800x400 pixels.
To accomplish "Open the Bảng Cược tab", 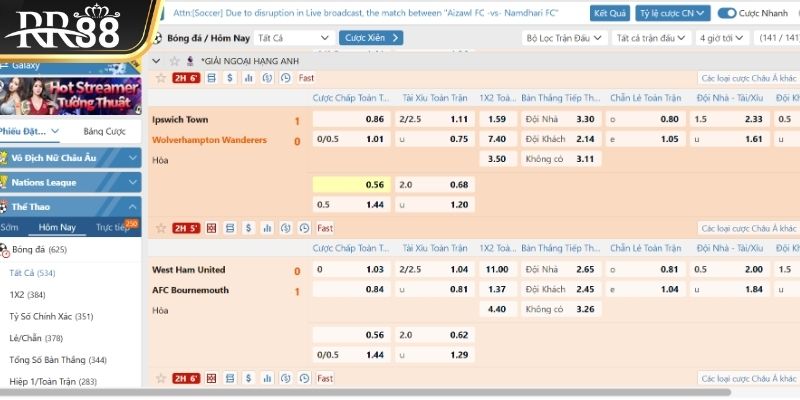I will [104, 131].
